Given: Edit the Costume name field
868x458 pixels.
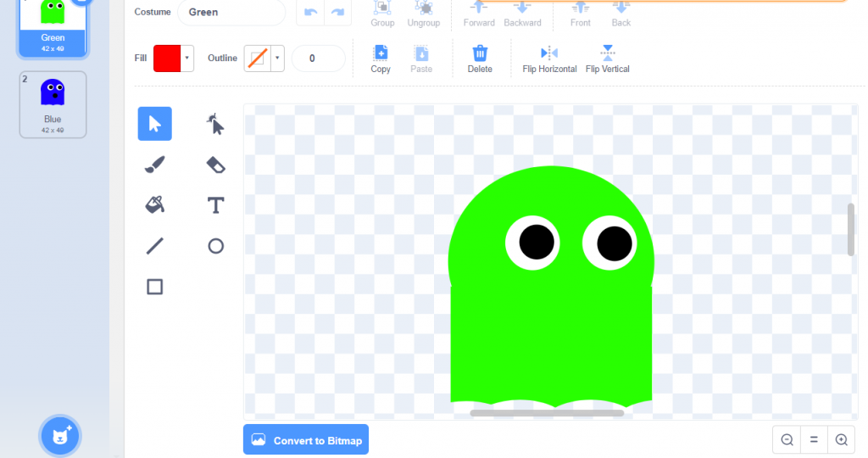Looking at the screenshot, I should [231, 12].
